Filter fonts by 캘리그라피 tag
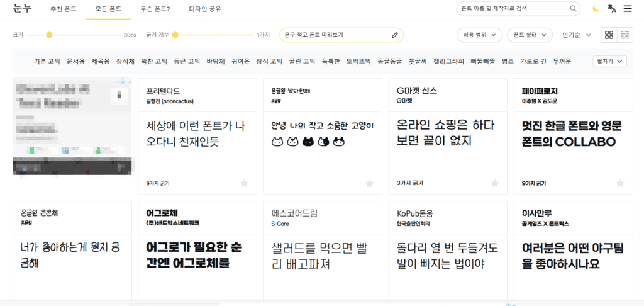This screenshot has height=306, width=644. click(448, 61)
